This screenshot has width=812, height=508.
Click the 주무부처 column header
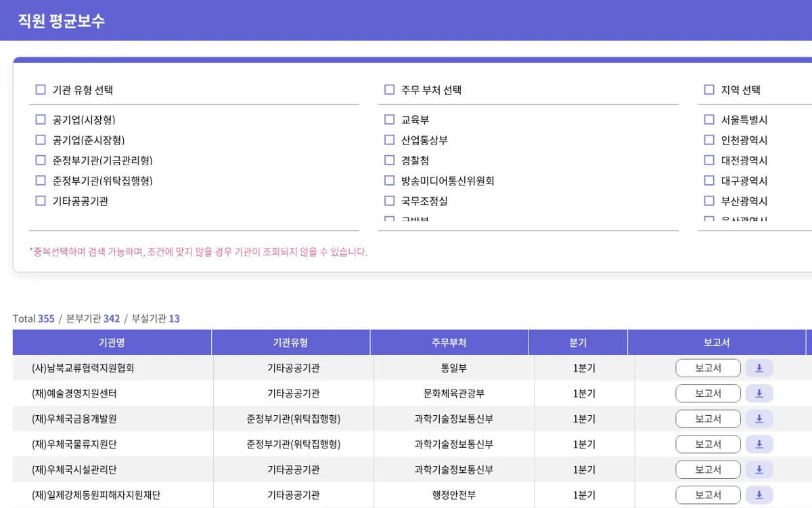(x=449, y=343)
